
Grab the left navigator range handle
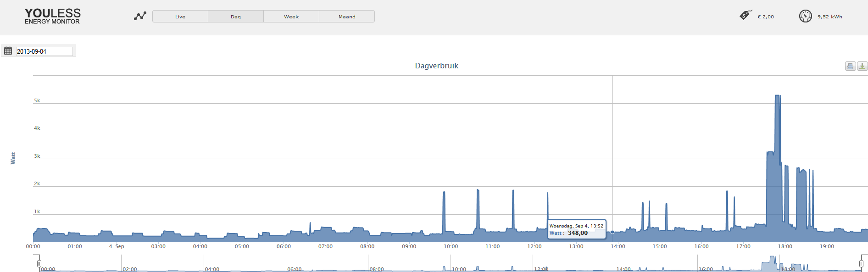[x=39, y=264]
